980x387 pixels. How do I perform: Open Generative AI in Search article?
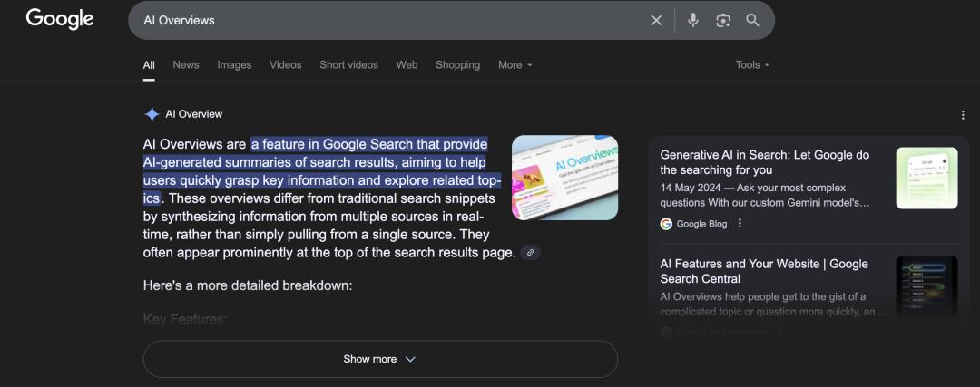click(x=764, y=162)
